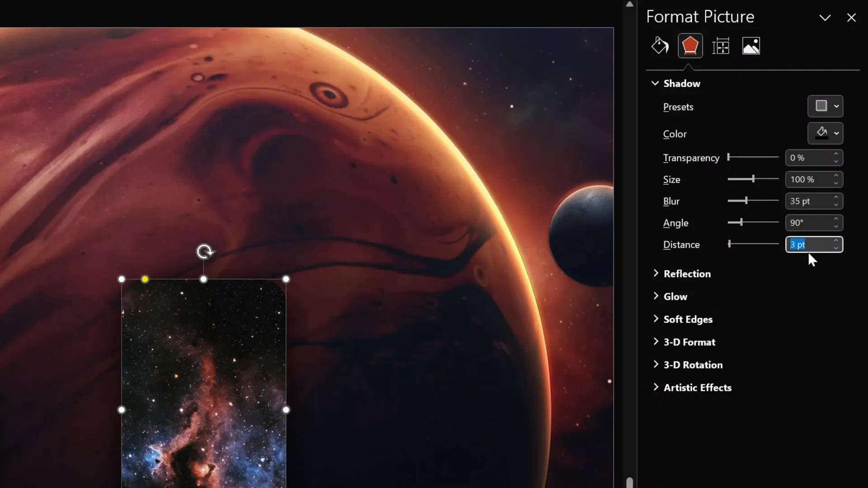Click the Distance label
The width and height of the screenshot is (868, 488).
pyautogui.click(x=681, y=244)
